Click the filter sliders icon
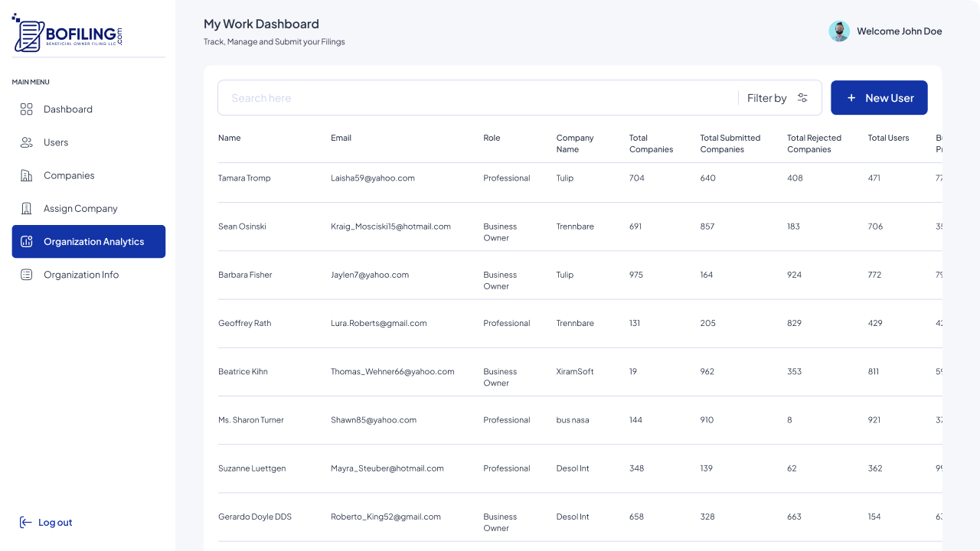This screenshot has width=980, height=551. pos(802,98)
